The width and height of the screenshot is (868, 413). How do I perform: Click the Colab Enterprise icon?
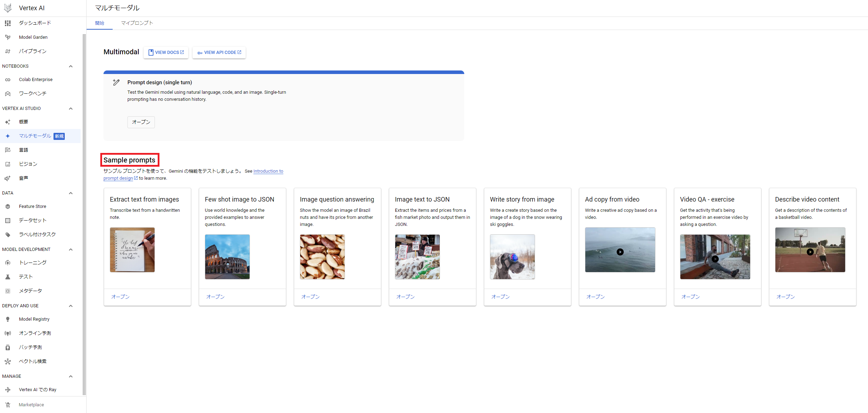pos(8,80)
